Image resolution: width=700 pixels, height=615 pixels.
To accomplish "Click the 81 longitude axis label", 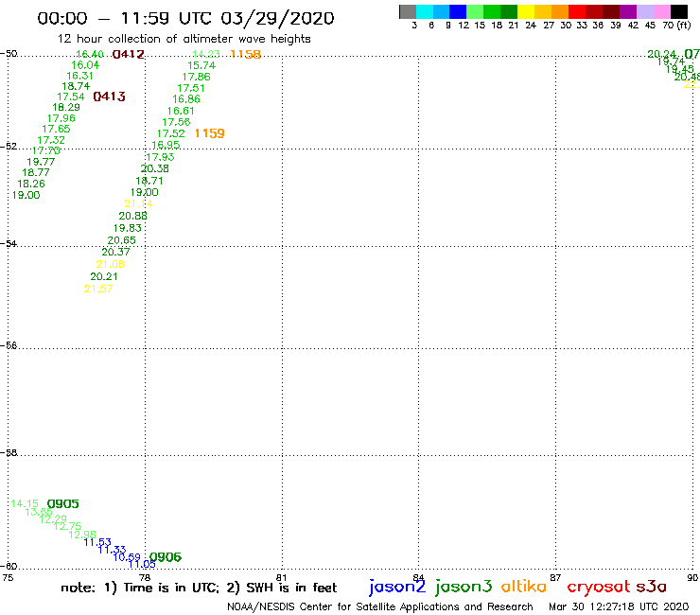I will click(x=281, y=577).
